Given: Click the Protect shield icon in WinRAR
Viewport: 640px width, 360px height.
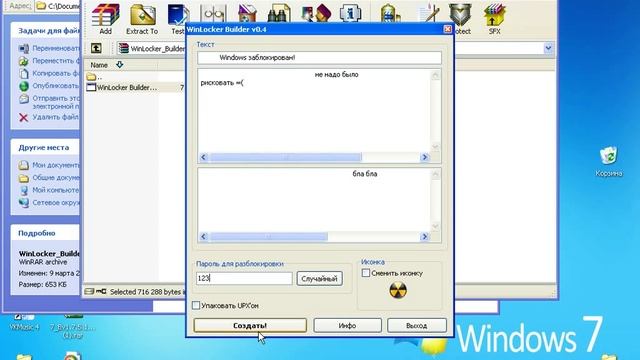Looking at the screenshot, I should click(460, 14).
